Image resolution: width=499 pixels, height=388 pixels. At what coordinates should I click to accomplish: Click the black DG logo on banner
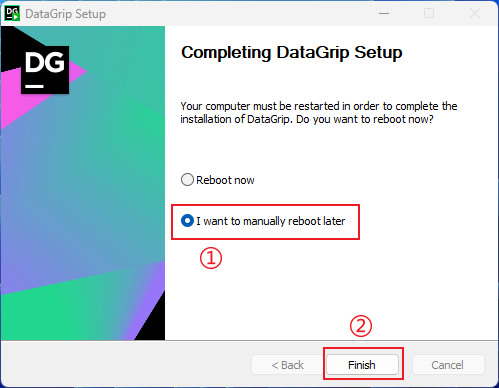point(45,70)
